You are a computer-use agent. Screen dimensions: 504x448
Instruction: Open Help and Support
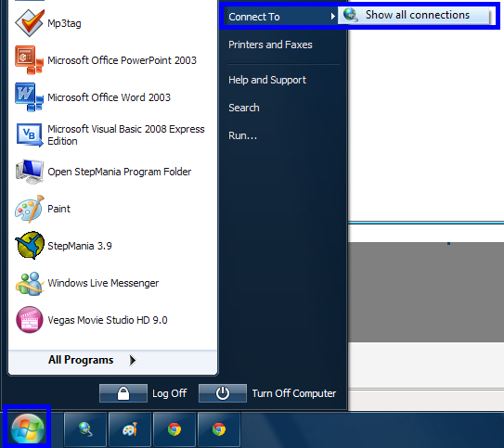[267, 80]
